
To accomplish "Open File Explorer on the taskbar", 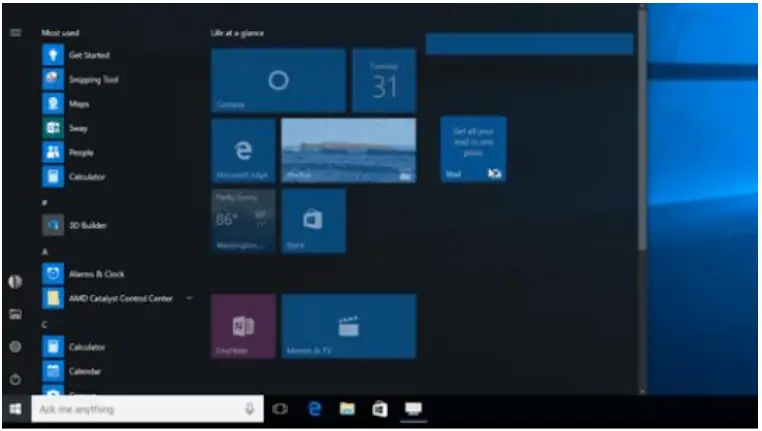I will 347,409.
